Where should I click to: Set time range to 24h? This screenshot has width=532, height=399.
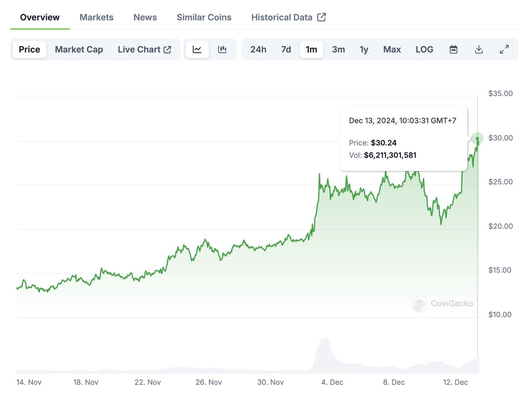tap(258, 49)
